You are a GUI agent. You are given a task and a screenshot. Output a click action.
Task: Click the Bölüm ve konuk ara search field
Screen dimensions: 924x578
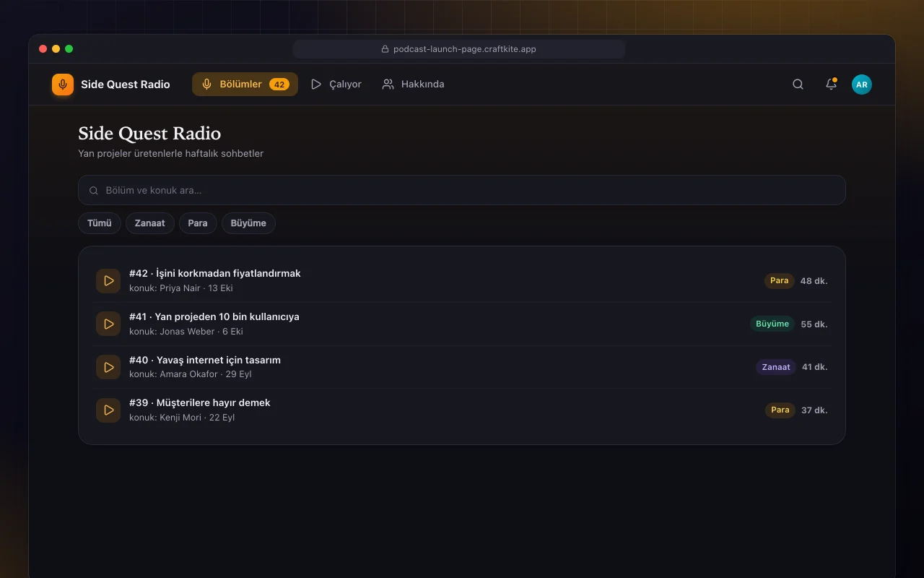462,190
